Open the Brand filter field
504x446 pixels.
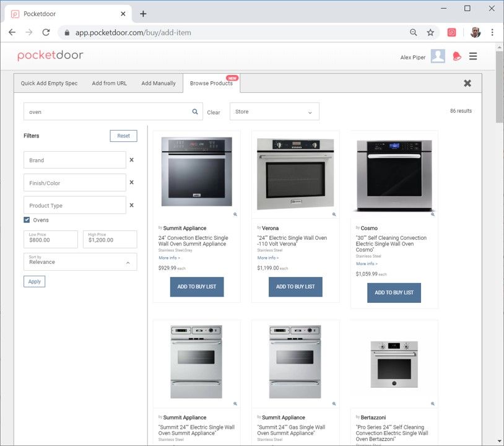tap(75, 160)
